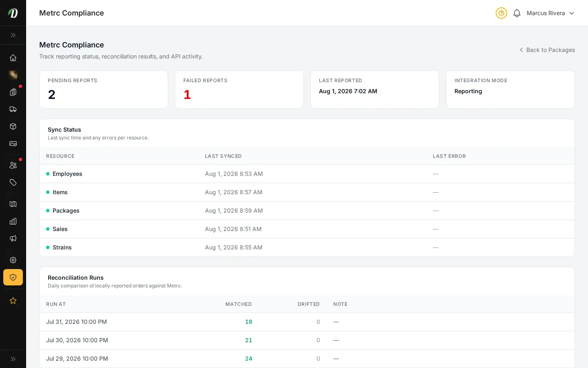Open the help question mark icon
588x368 pixels.
tap(501, 13)
